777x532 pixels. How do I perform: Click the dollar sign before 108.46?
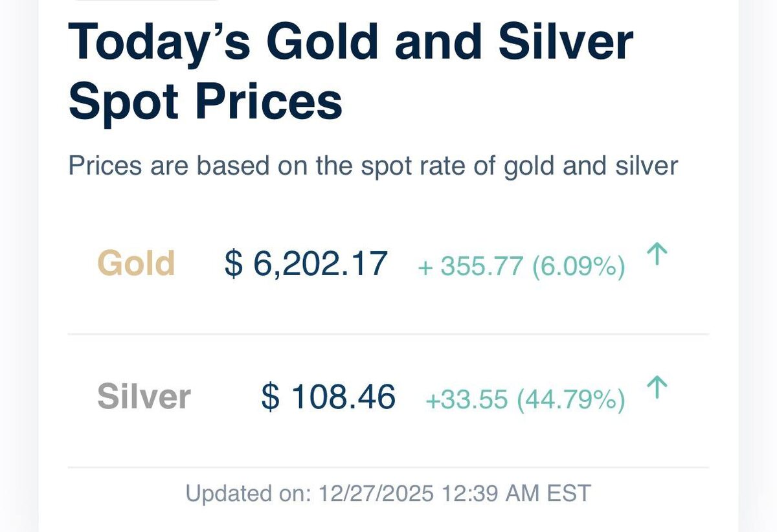270,397
